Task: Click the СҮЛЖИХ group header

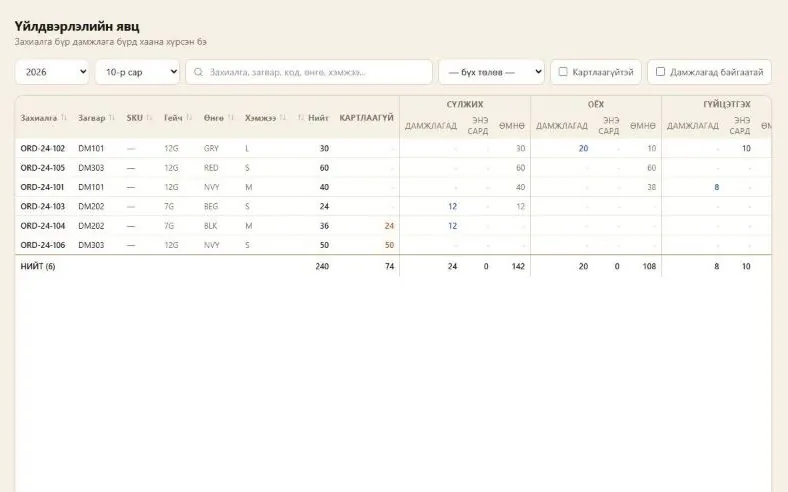Action: click(465, 105)
